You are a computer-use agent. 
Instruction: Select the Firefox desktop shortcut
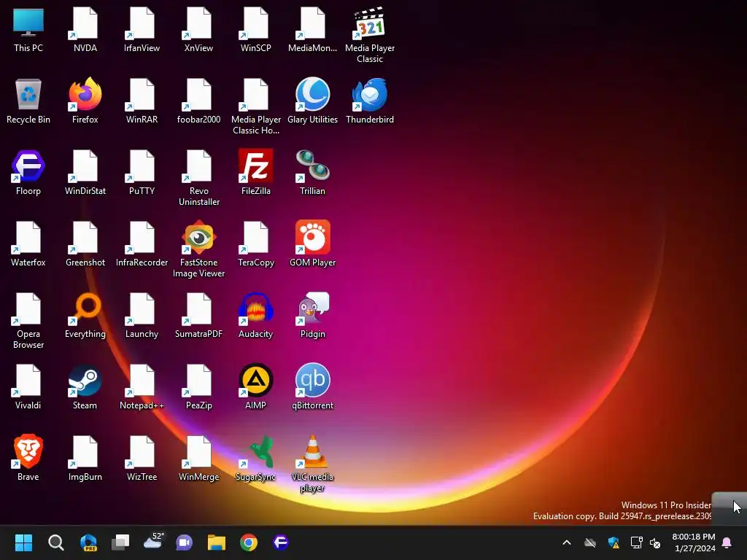85,101
